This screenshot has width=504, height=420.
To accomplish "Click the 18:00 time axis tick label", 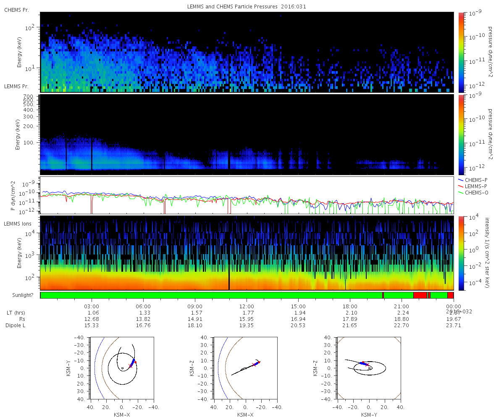I will tap(350, 307).
